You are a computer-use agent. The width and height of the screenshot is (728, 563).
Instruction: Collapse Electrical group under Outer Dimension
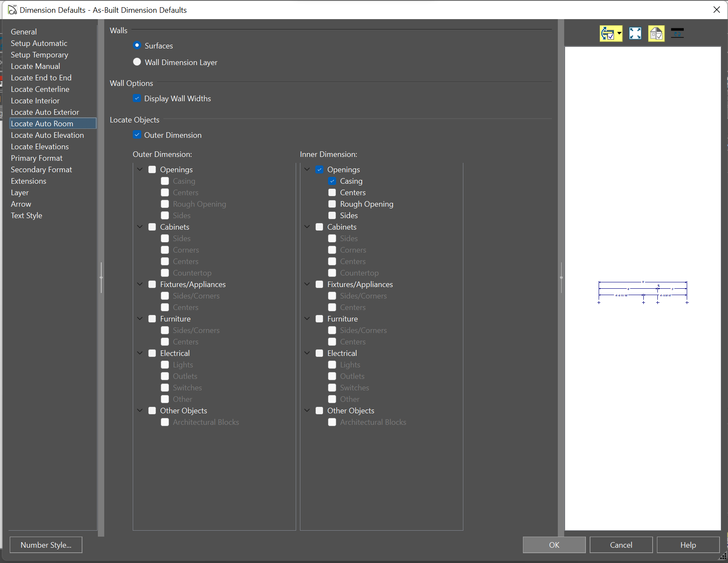[140, 353]
